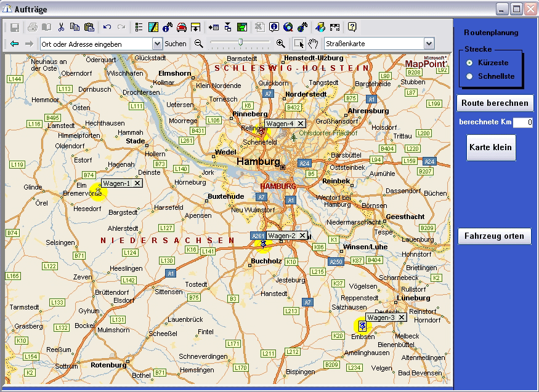539x392 pixels.
Task: Click the cut (scissors) icon
Action: coord(61,27)
